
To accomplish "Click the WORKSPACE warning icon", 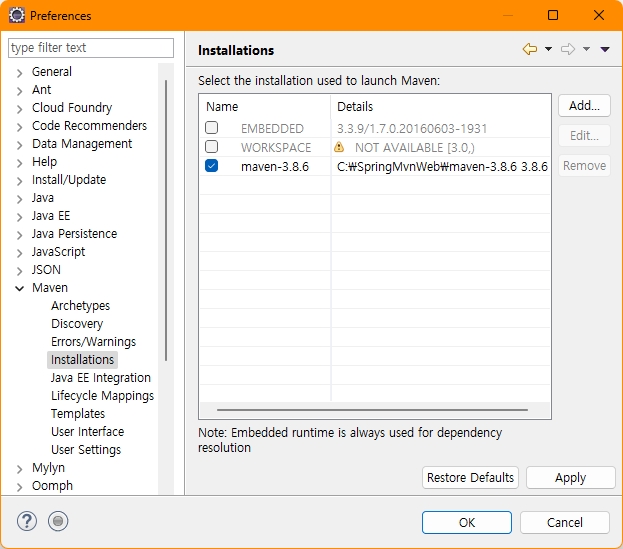I will point(339,147).
